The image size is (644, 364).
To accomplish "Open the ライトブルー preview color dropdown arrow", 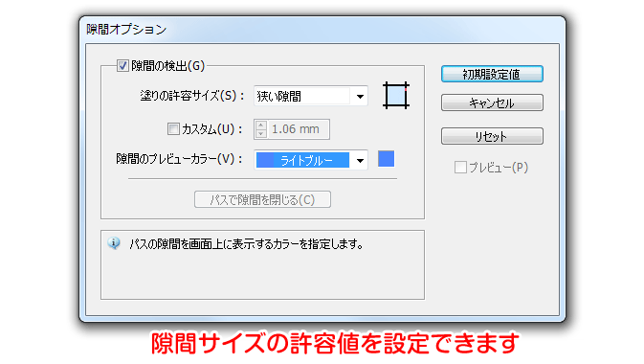I will point(360,160).
